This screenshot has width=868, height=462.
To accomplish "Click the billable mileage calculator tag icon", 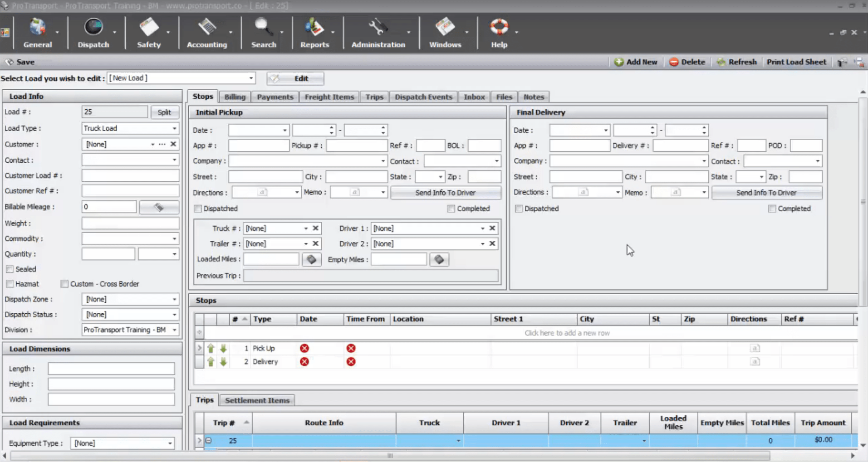I will coord(159,207).
